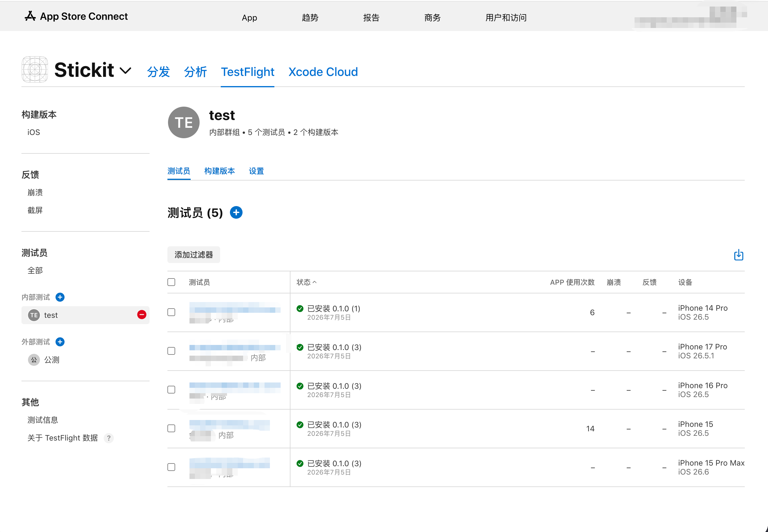Screen dimensions: 768x532
Task: Switch to 分析 tab
Action: [x=196, y=72]
